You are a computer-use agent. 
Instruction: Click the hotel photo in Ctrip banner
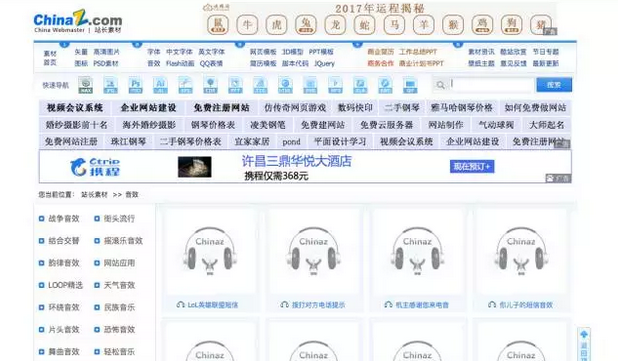point(194,167)
